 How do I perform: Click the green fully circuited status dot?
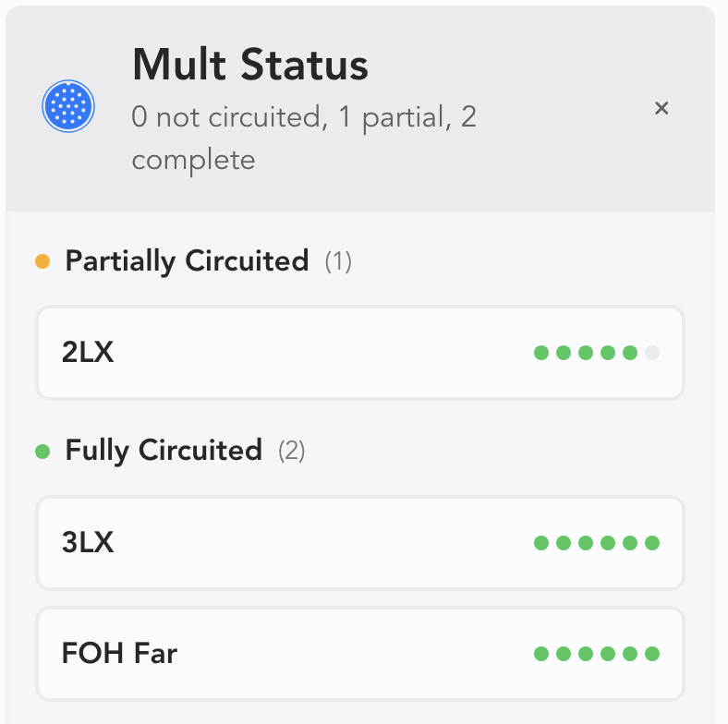[42, 452]
